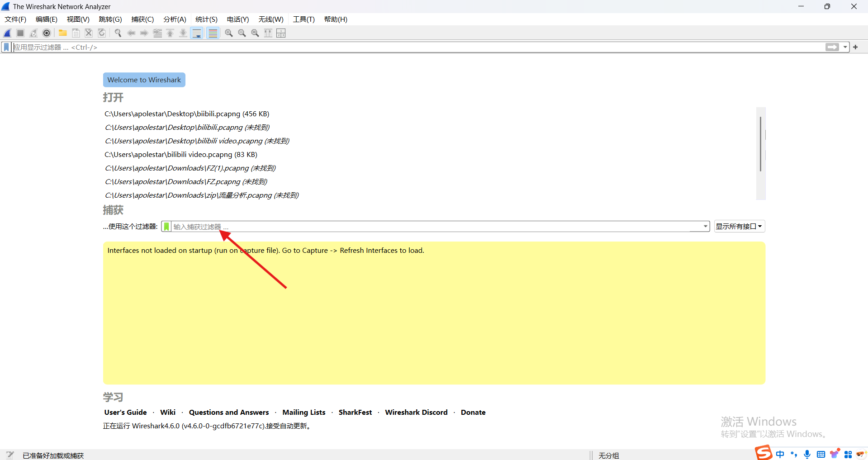This screenshot has height=460, width=868.
Task: Click the display filter input field
Action: 418,47
